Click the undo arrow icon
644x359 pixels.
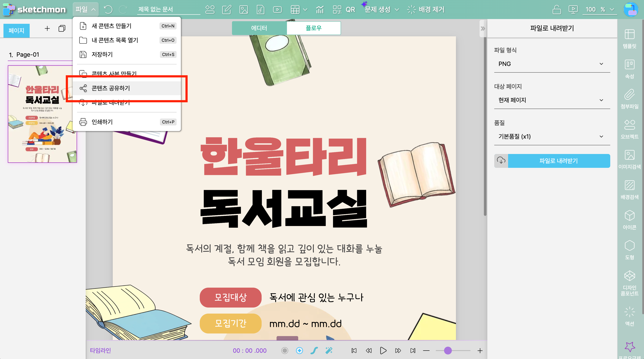coord(108,10)
